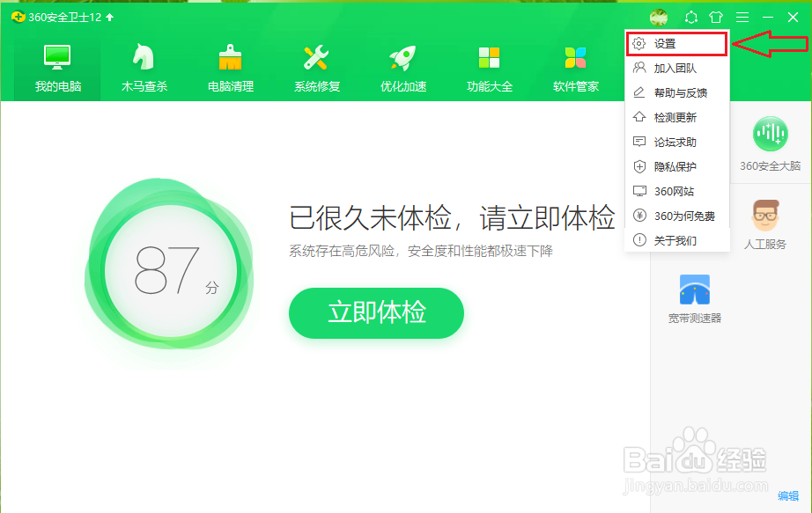Click the 360 logo icon in title bar
Image resolution: width=812 pixels, height=513 pixels.
[18, 17]
